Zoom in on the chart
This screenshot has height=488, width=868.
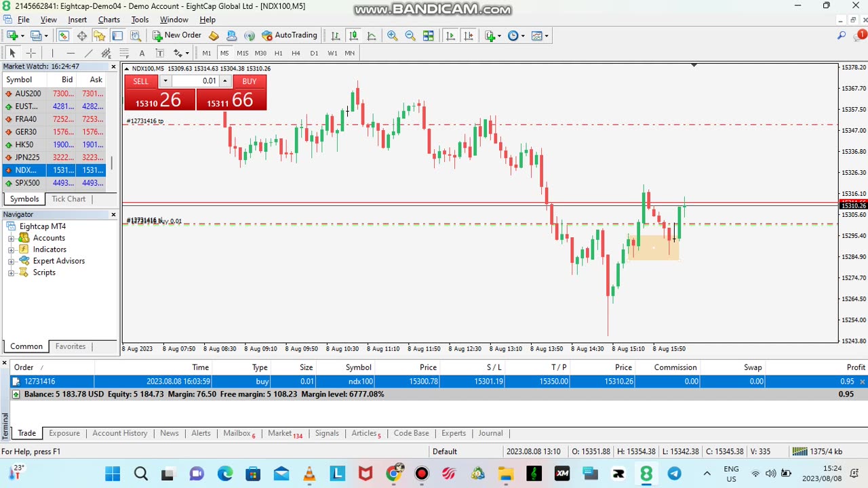pyautogui.click(x=393, y=36)
